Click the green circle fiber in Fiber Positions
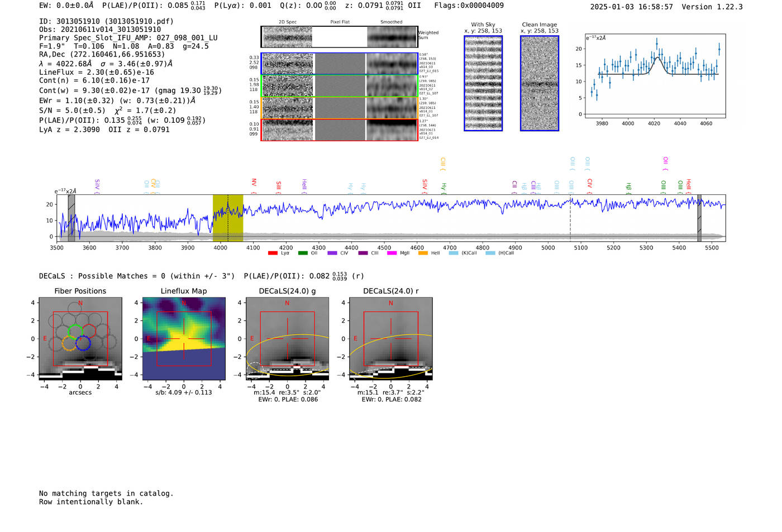This screenshot has width=782, height=532. pos(75,331)
